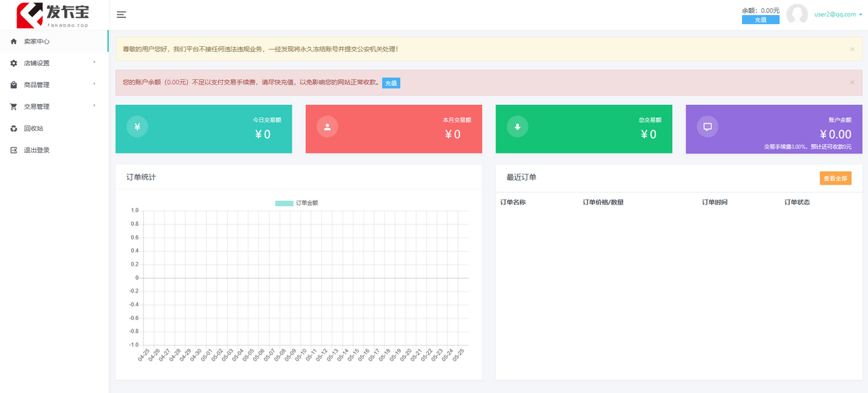The image size is (868, 393).
Task: Dismiss the yellow notice banner
Action: pos(852,49)
